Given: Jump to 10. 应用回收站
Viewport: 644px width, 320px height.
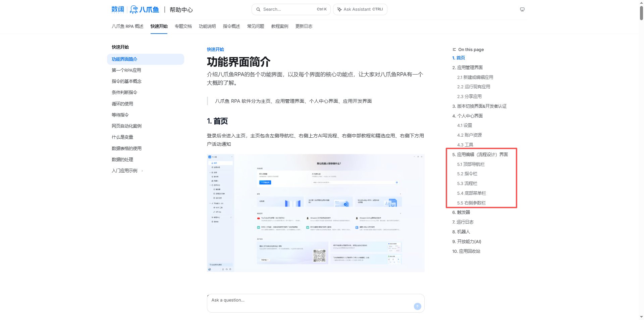Looking at the screenshot, I should point(466,251).
